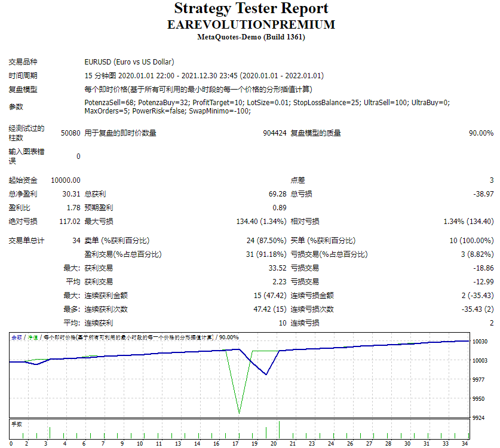Click MetaQuotes-Demo (Build 1361) text

(x=251, y=37)
